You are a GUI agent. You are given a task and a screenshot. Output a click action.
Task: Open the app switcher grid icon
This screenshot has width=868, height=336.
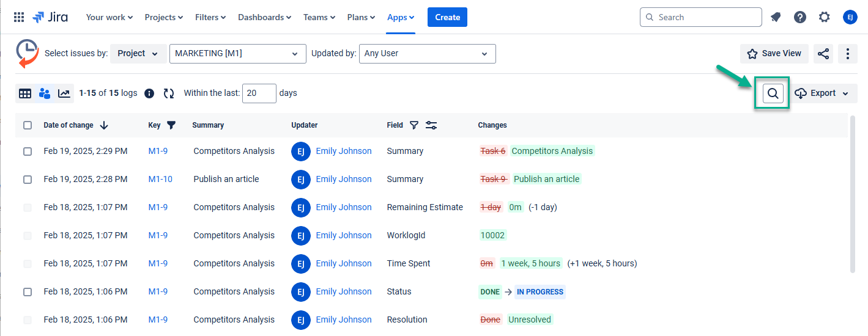(19, 17)
